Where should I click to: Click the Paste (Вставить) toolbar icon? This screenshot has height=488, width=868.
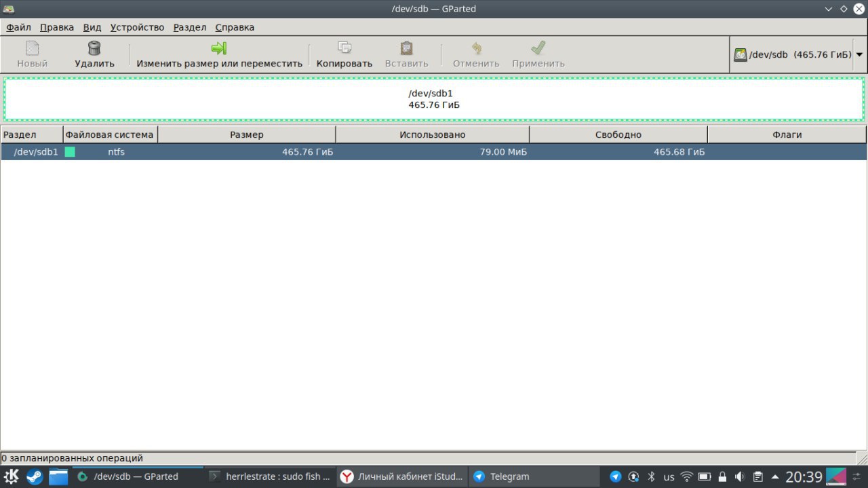pos(406,48)
